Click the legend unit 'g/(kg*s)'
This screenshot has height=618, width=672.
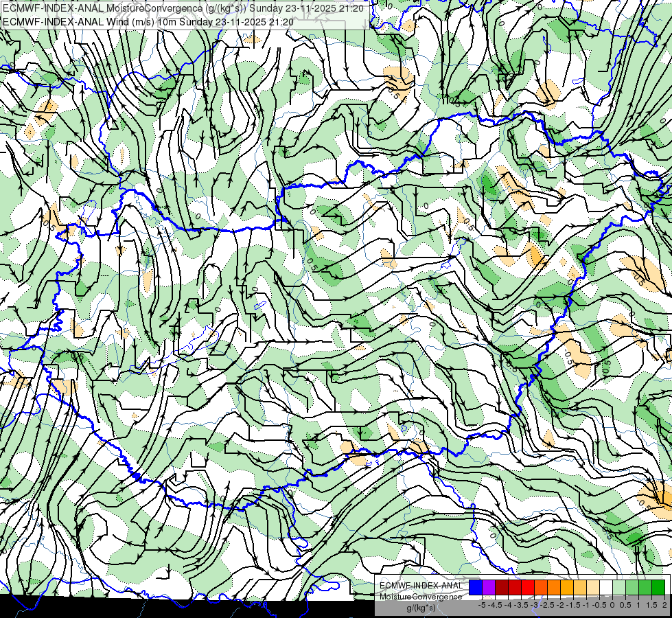[x=421, y=608]
